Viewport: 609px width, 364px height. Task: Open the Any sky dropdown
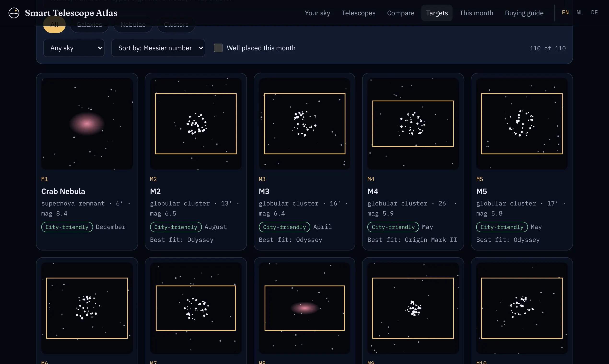(x=74, y=48)
